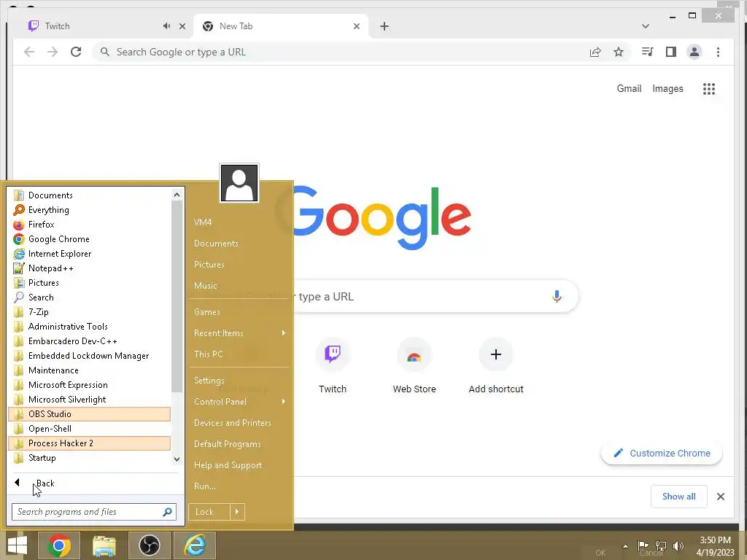Toggle the Chrome side panel icon

coord(671,52)
